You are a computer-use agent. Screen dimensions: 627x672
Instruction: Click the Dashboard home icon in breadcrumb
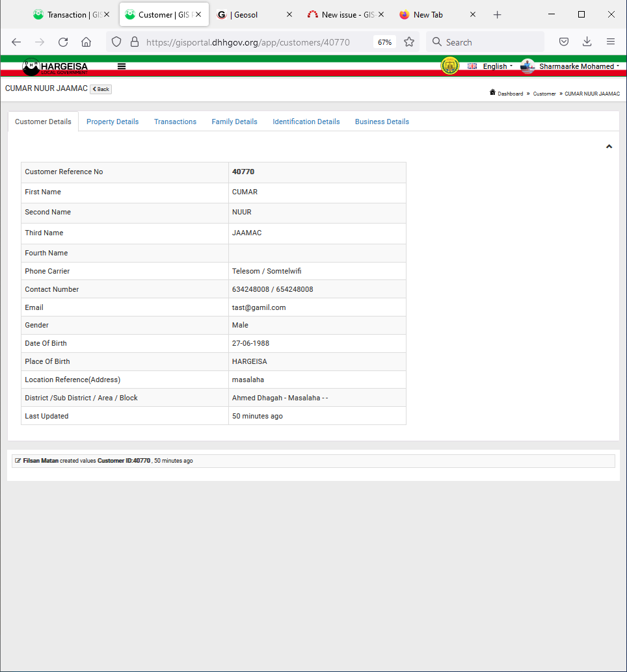[x=493, y=92]
